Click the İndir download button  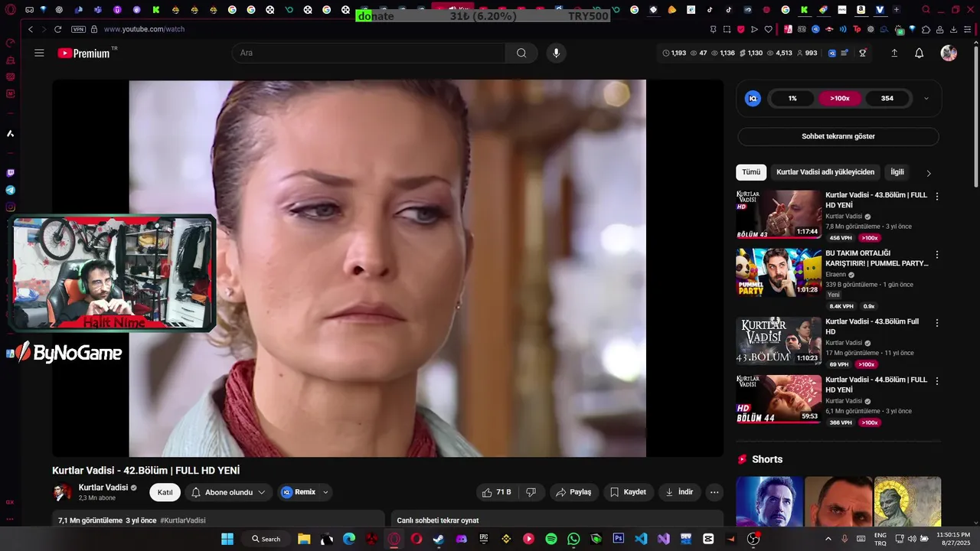point(679,492)
